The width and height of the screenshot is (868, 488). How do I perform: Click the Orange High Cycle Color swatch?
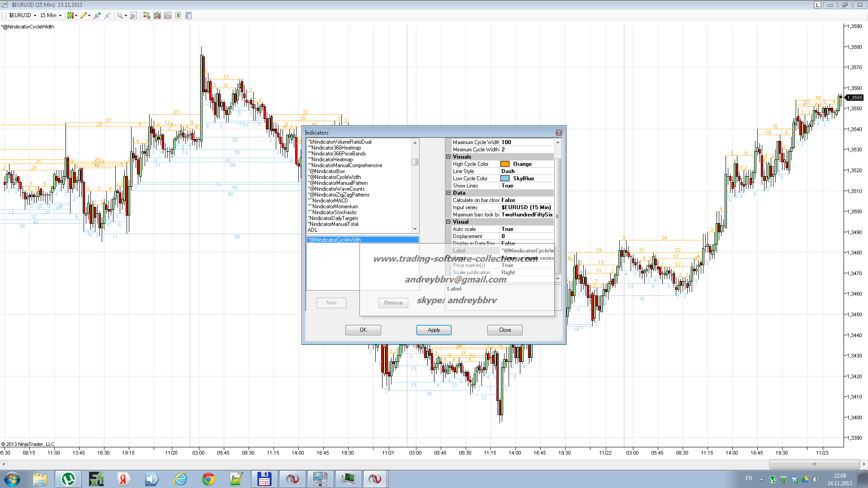505,164
